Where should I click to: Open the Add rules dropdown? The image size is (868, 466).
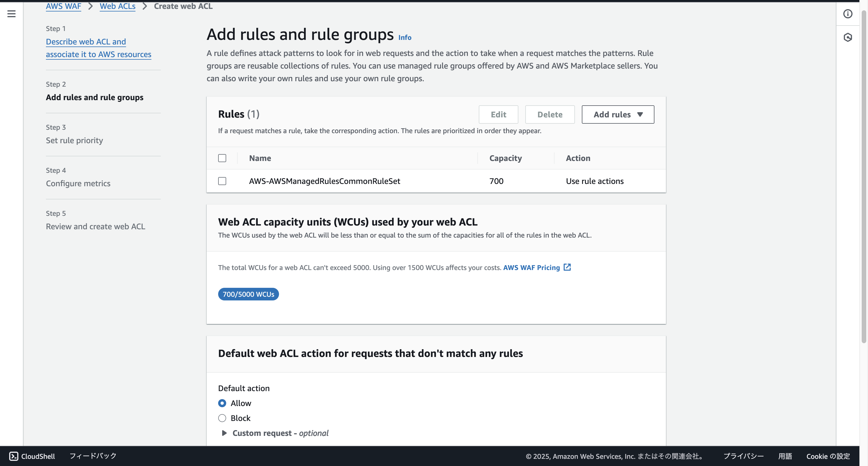(618, 114)
